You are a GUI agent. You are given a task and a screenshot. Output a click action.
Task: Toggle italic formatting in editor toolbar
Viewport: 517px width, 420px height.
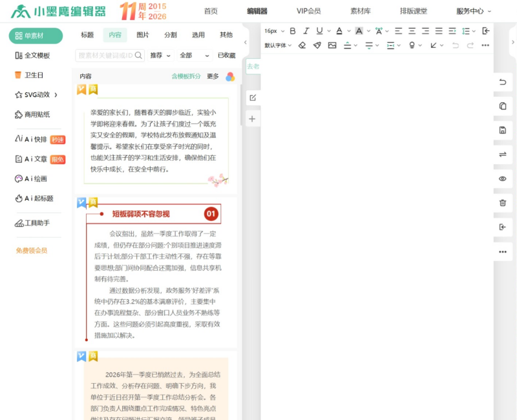pos(306,31)
